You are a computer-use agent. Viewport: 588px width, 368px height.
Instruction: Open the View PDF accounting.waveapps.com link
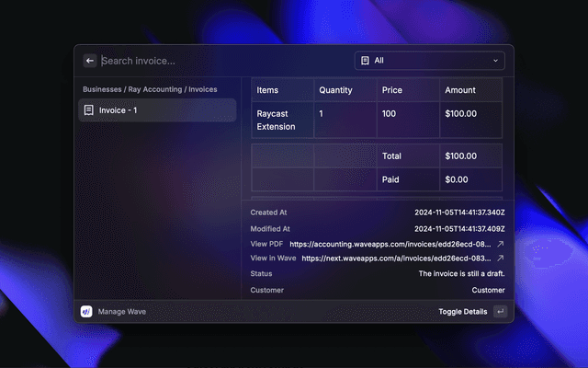tap(390, 244)
